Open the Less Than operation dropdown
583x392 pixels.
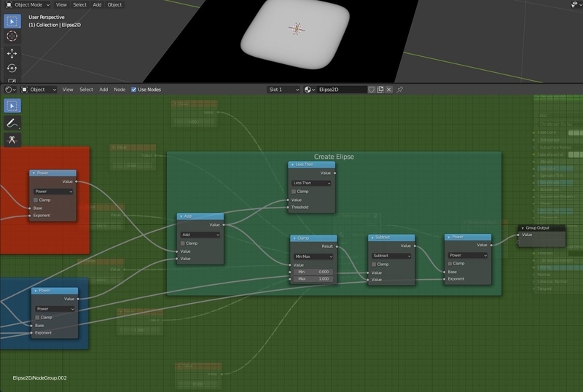point(311,183)
